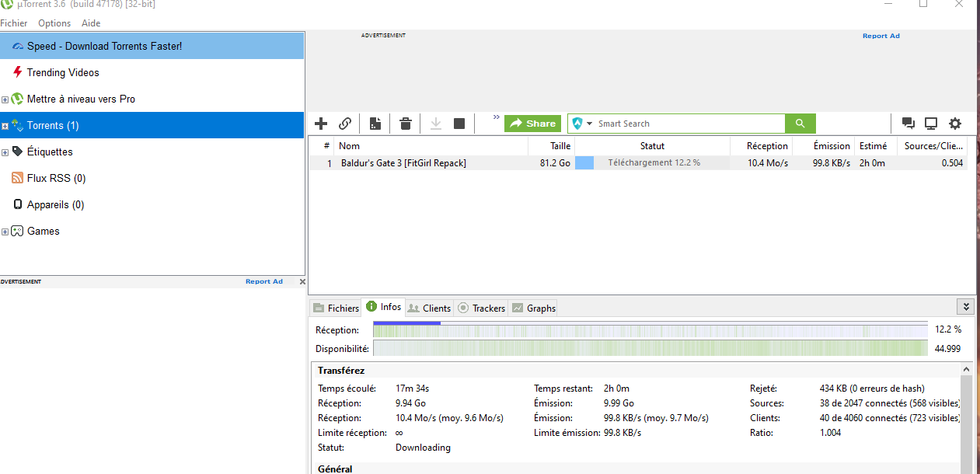Screen dimensions: 980x474
Task: Select Flux RSS (0) in the sidebar
Action: click(x=152, y=178)
